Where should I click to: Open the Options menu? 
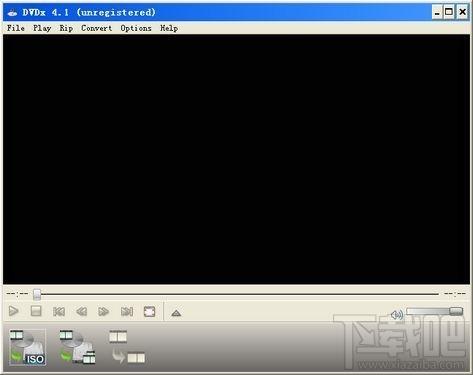(x=136, y=28)
